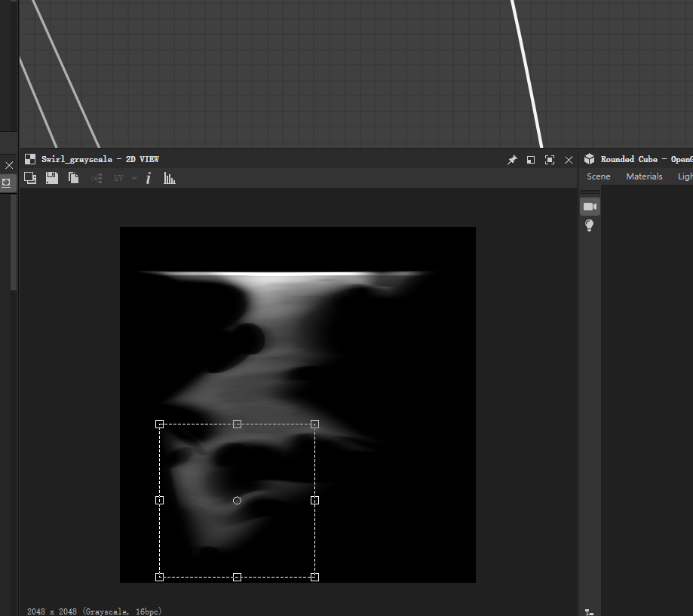Open the image info icon
The image size is (693, 616).
pos(149,178)
